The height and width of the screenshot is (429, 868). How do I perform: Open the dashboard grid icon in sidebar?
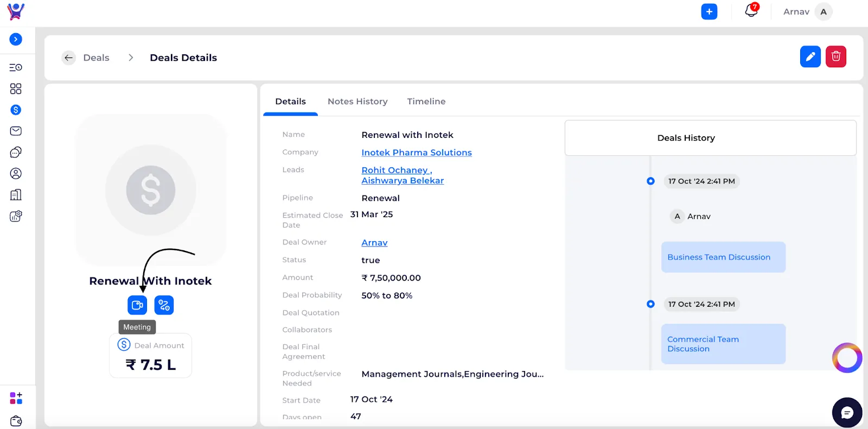click(16, 89)
